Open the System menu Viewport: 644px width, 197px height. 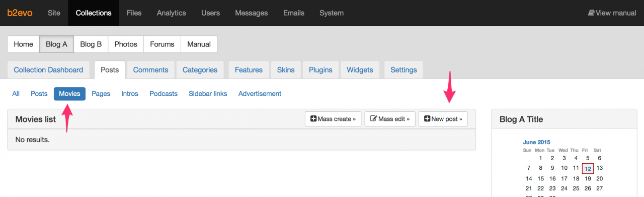click(x=332, y=13)
